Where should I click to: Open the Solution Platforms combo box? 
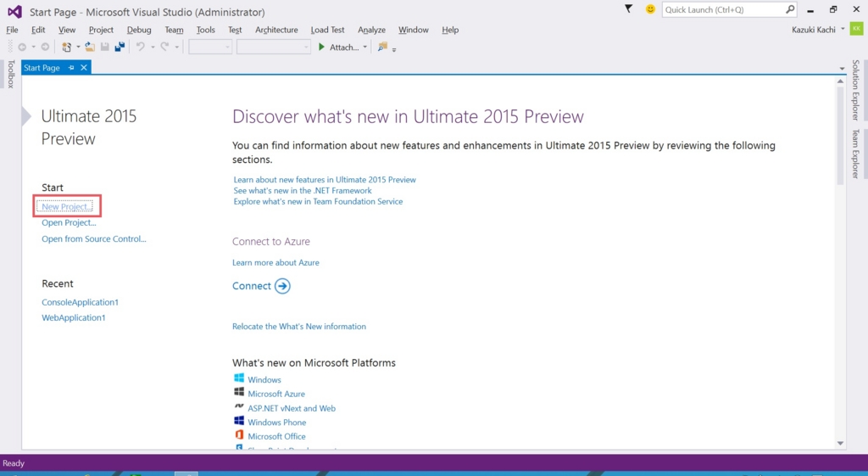tap(274, 48)
